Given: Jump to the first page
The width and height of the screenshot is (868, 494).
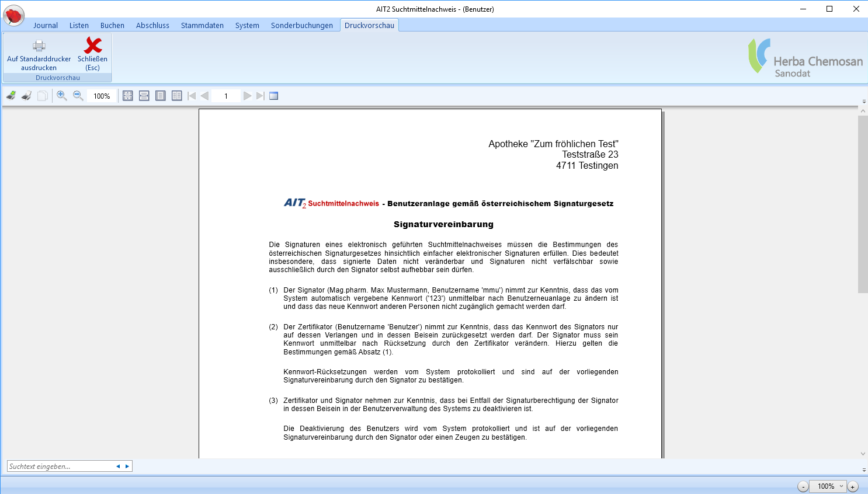Looking at the screenshot, I should coord(192,96).
